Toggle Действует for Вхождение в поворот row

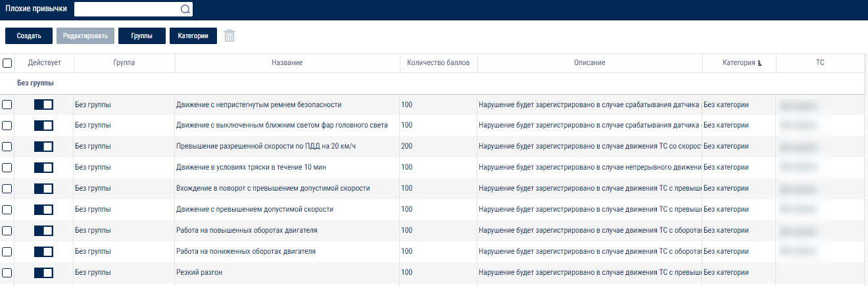[x=43, y=189]
